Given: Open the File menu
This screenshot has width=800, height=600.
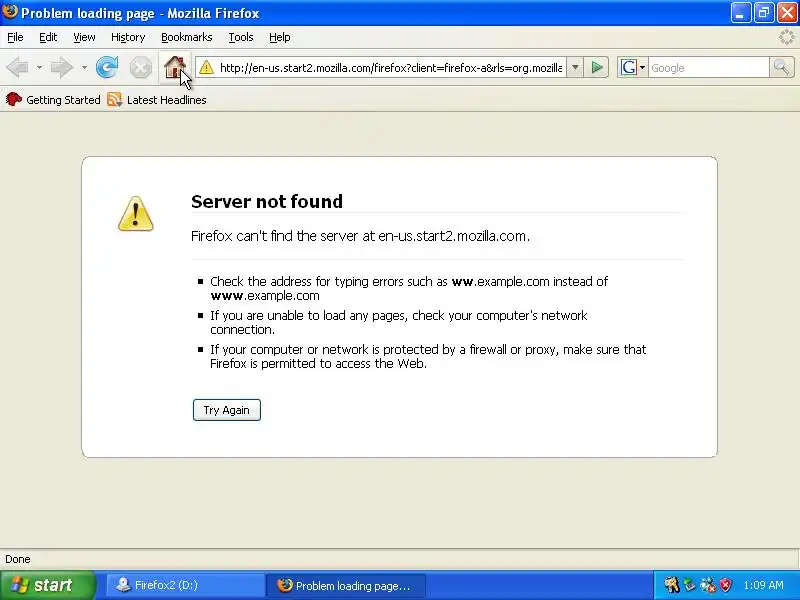Looking at the screenshot, I should 15,37.
